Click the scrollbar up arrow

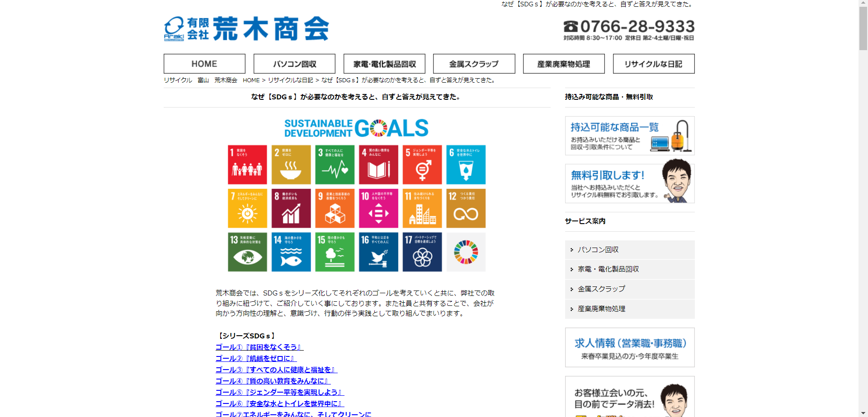click(863, 3)
